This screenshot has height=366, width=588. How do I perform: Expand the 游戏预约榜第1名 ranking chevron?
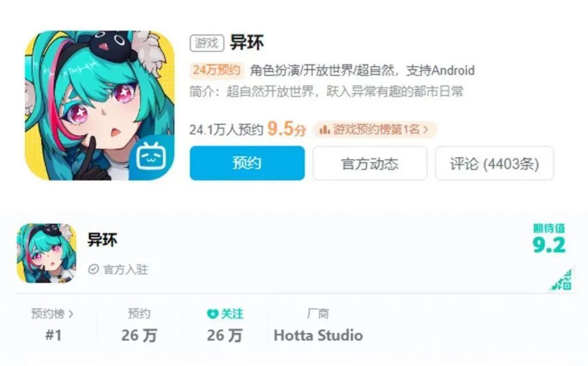point(425,130)
